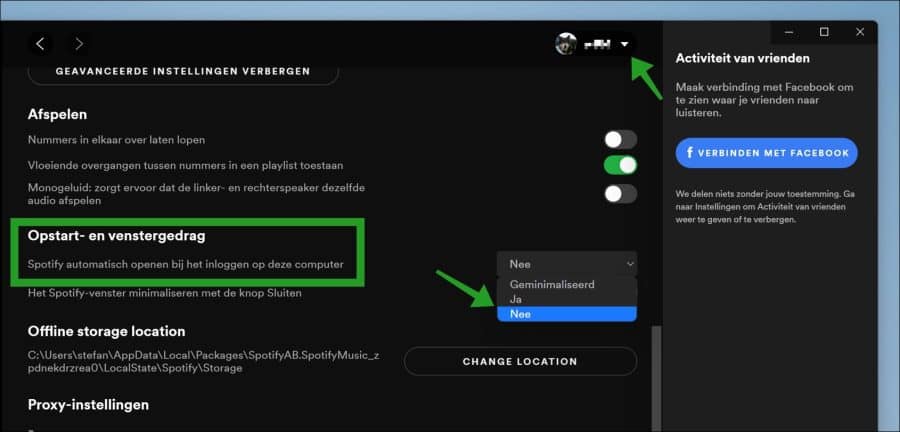Open the account menu dropdown arrow

point(625,44)
